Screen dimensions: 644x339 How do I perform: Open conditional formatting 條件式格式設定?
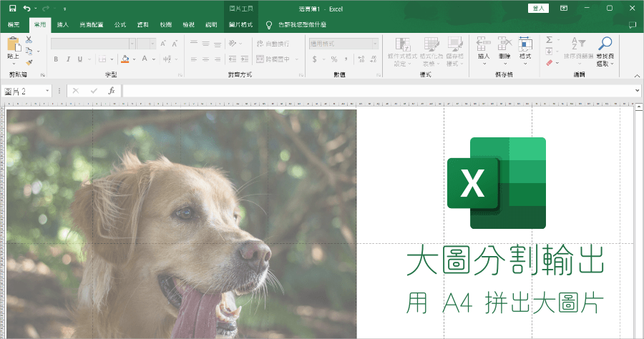(x=402, y=51)
